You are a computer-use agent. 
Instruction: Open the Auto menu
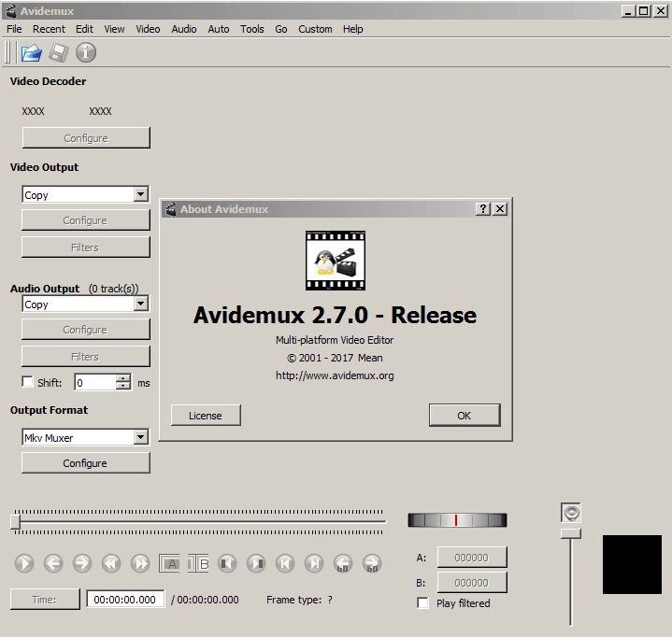pos(219,29)
